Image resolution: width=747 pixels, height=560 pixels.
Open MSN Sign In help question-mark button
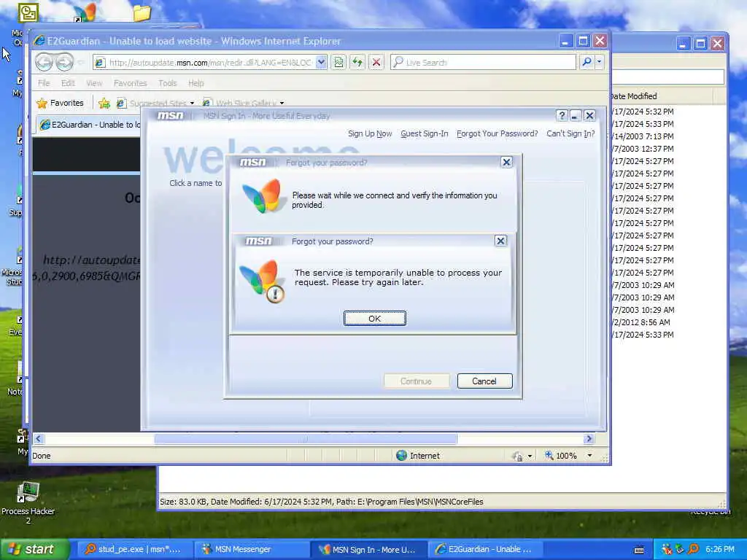click(562, 116)
